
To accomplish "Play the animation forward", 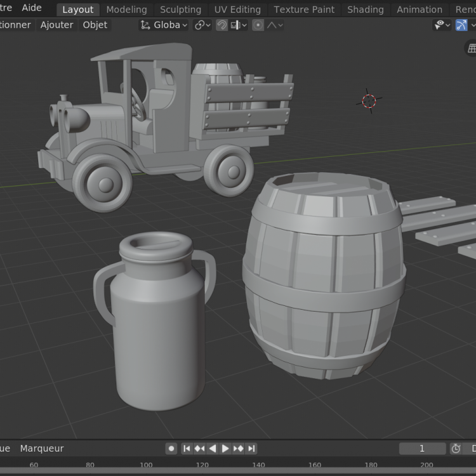I will (225, 448).
